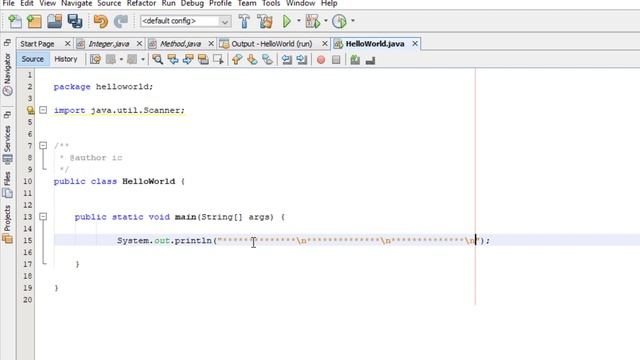Click the Uncomment editor icon
The image size is (640, 360).
click(x=370, y=60)
